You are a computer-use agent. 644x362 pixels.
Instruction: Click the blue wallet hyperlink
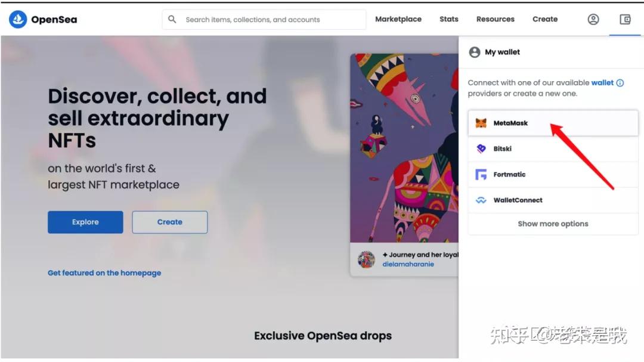tap(602, 82)
